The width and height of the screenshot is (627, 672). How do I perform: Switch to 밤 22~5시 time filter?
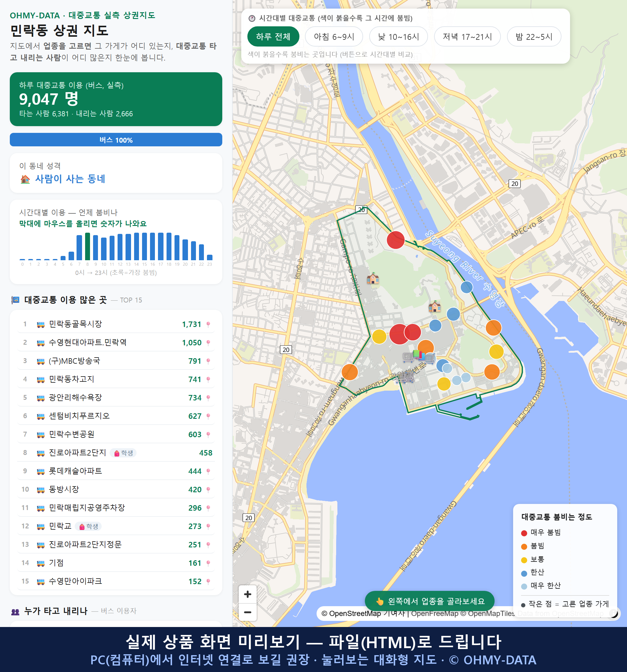[x=534, y=36]
